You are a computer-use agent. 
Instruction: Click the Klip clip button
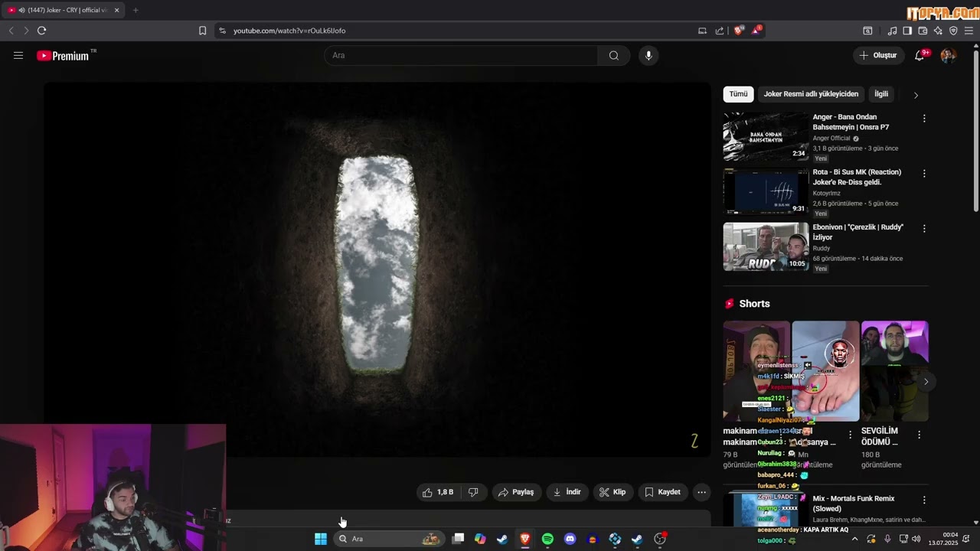click(x=613, y=492)
